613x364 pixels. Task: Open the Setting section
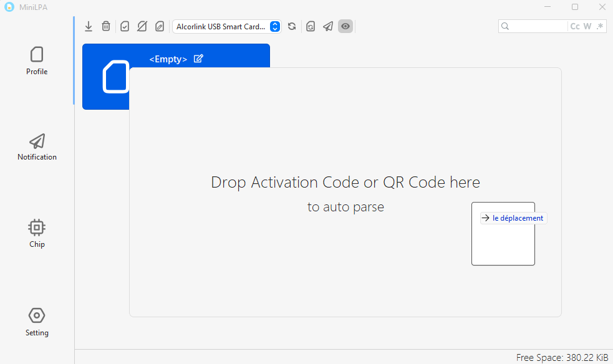coord(36,322)
